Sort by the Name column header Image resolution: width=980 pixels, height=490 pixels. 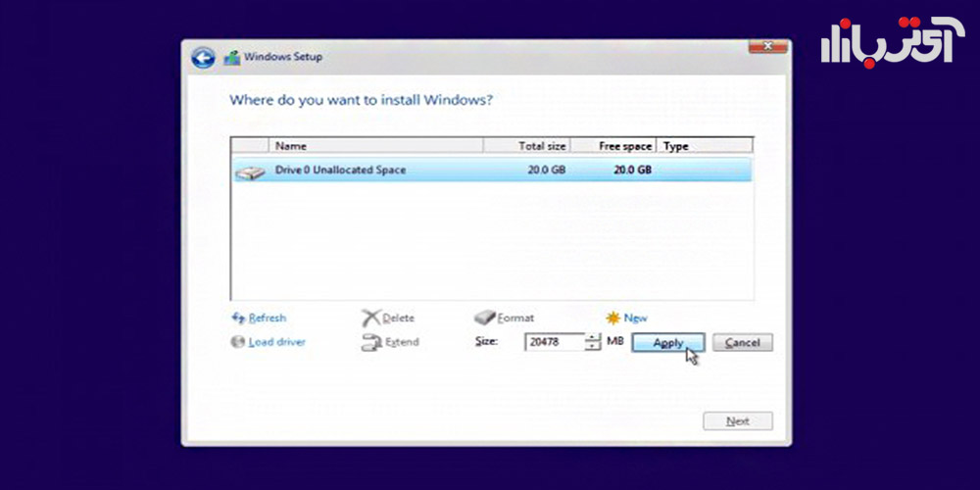pos(375,146)
